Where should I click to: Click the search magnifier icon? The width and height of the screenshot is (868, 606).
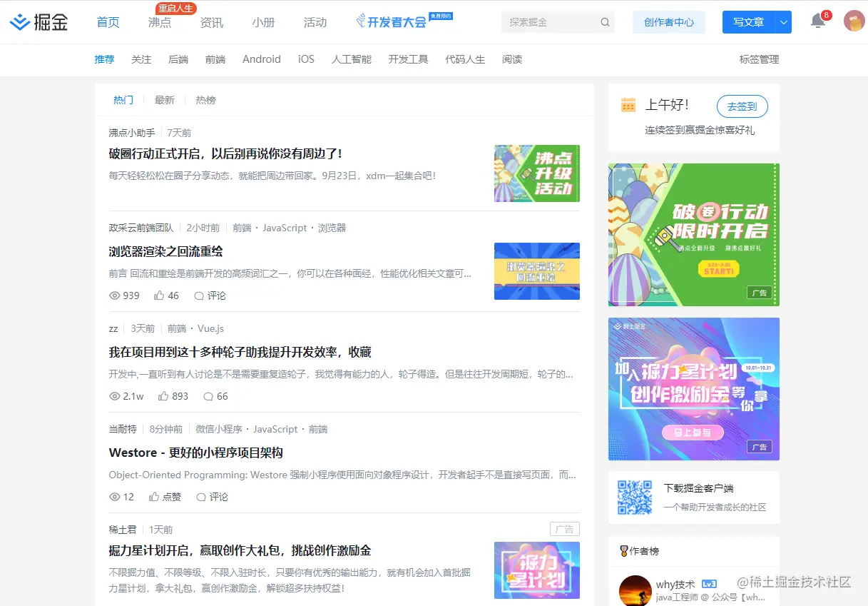[x=605, y=22]
